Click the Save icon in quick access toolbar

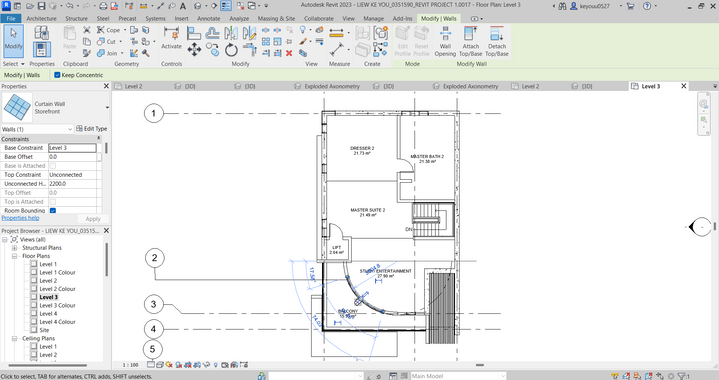point(42,6)
